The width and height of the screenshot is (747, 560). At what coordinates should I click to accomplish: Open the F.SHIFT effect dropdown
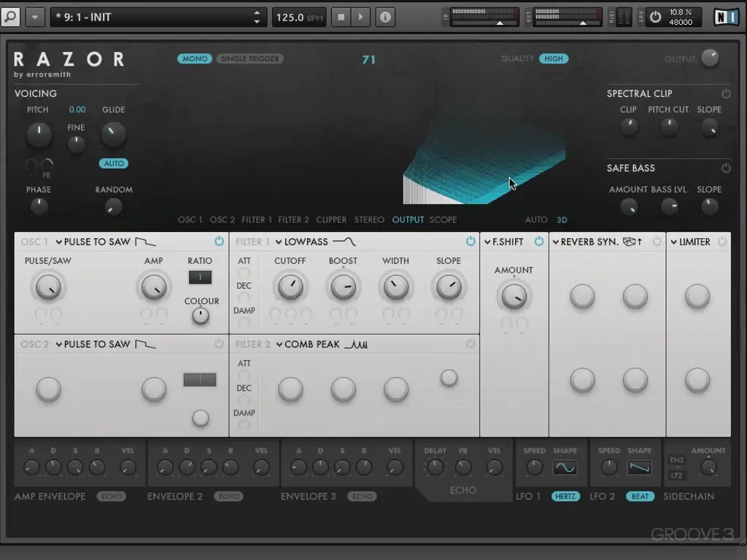click(504, 242)
